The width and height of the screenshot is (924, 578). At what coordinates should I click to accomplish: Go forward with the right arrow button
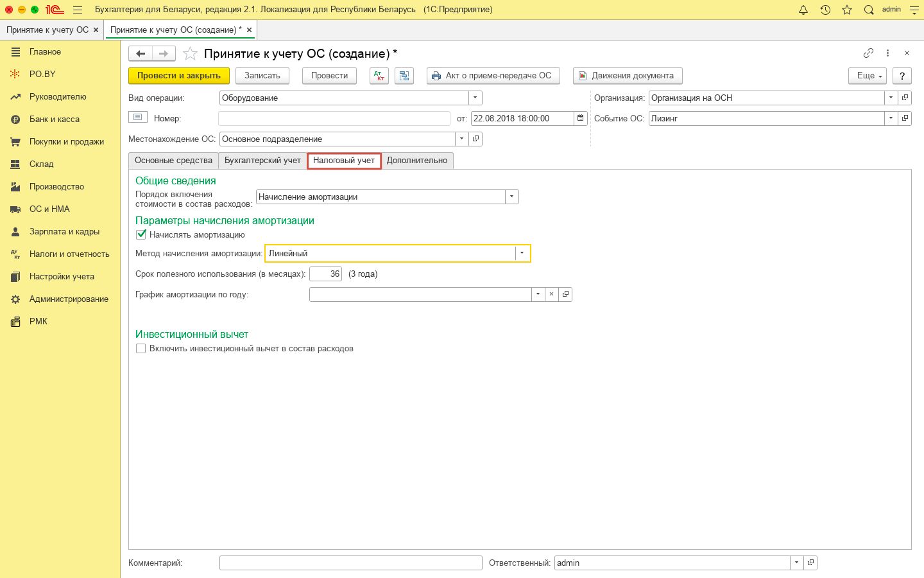(x=164, y=54)
